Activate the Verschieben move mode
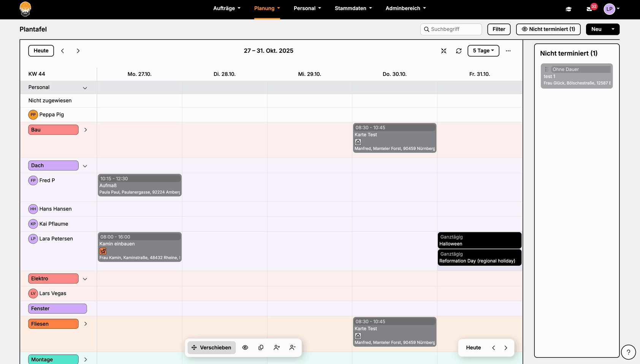The image size is (640, 364). coord(212,348)
